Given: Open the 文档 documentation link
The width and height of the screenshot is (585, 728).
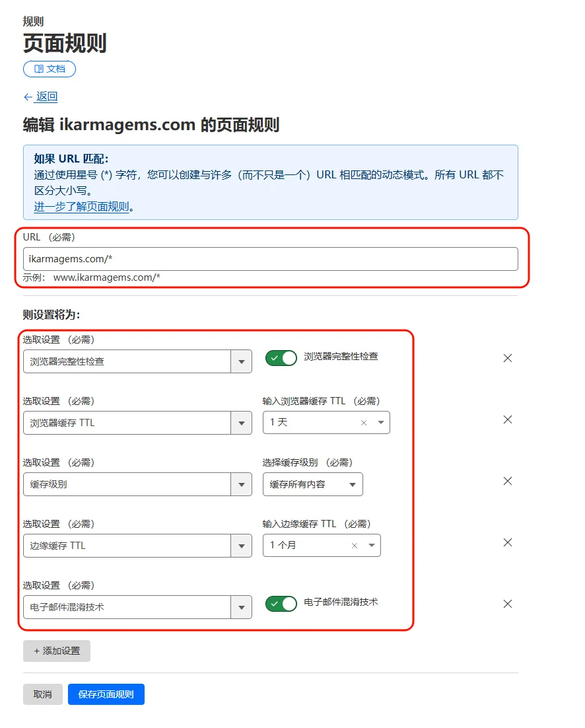Looking at the screenshot, I should pyautogui.click(x=49, y=69).
